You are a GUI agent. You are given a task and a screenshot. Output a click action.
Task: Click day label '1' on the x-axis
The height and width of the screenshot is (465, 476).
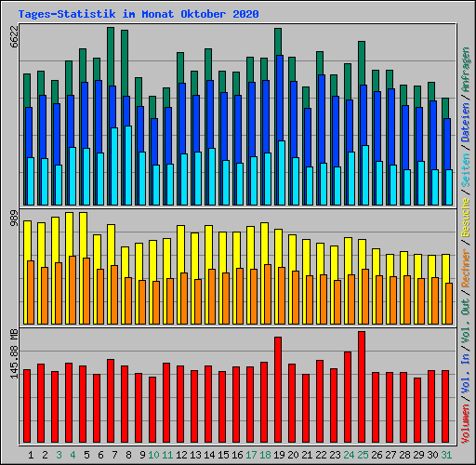click(x=31, y=455)
